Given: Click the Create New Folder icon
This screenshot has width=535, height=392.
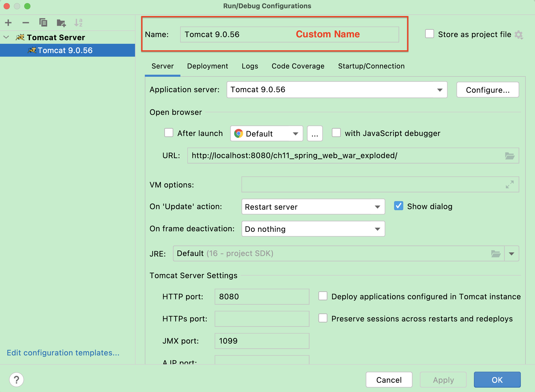Looking at the screenshot, I should coord(61,23).
